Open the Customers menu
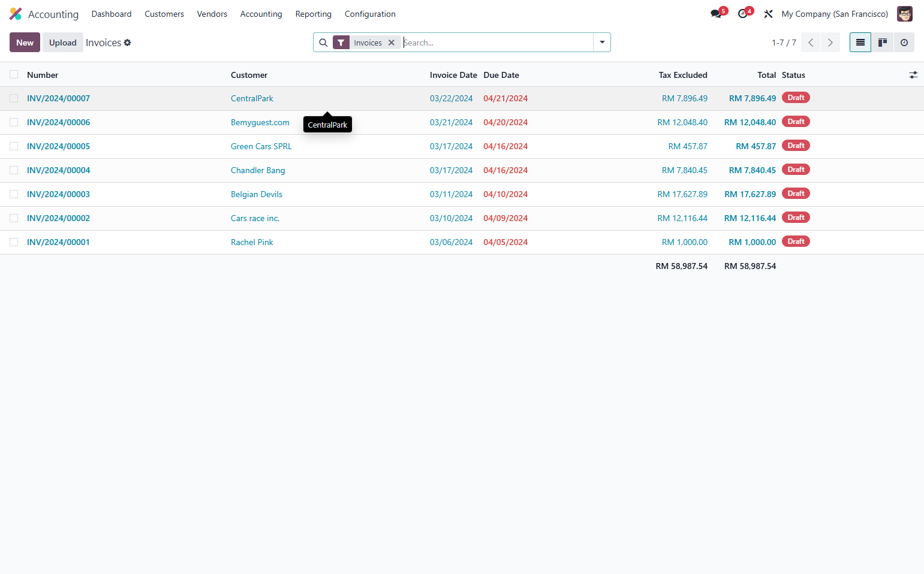 (164, 14)
